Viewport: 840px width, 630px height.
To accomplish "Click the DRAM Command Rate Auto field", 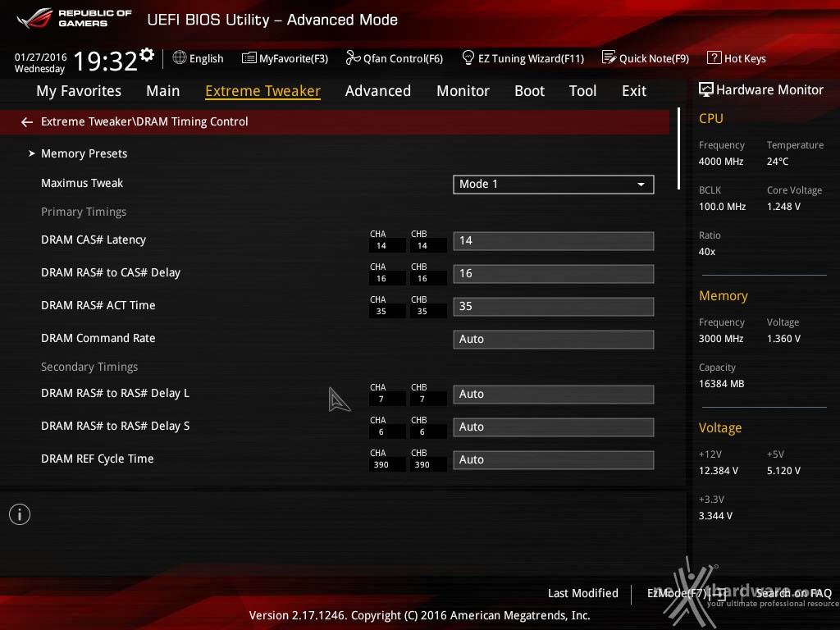I will tap(554, 339).
